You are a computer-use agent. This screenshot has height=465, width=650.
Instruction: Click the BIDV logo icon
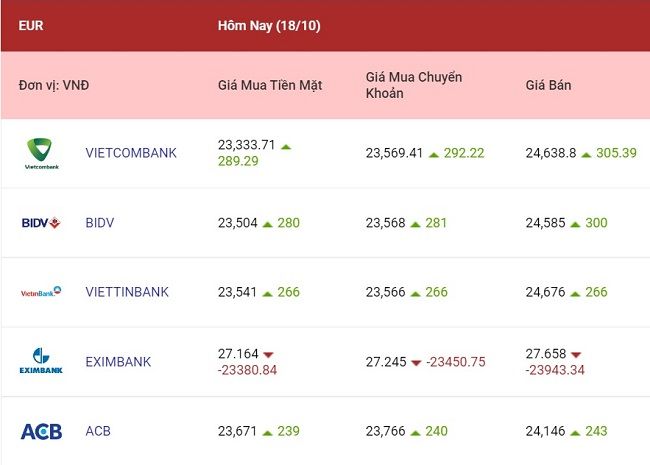41,223
